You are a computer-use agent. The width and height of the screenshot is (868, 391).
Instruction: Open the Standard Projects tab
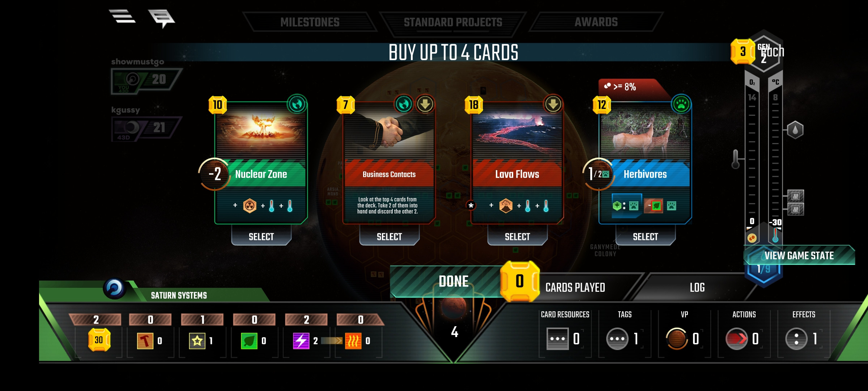pos(453,23)
